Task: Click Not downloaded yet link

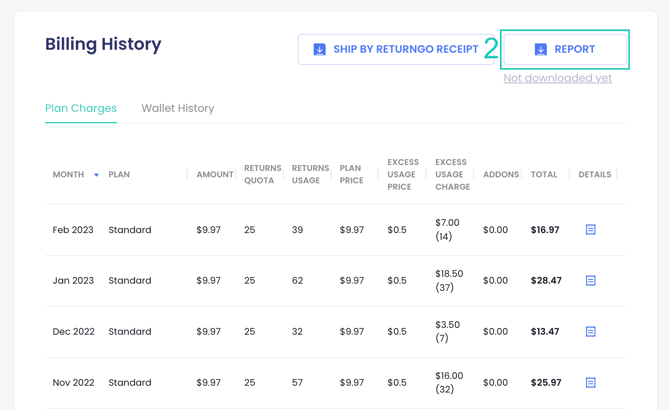Action: pos(557,78)
